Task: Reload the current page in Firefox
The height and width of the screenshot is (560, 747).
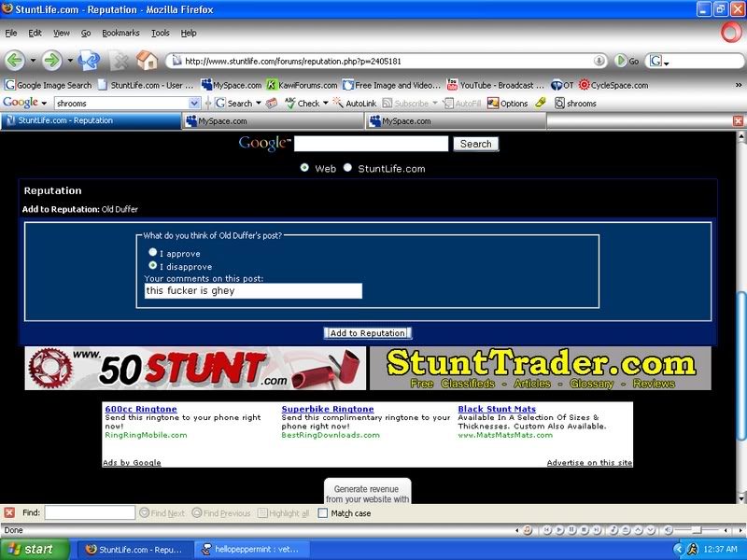Action: pos(89,60)
